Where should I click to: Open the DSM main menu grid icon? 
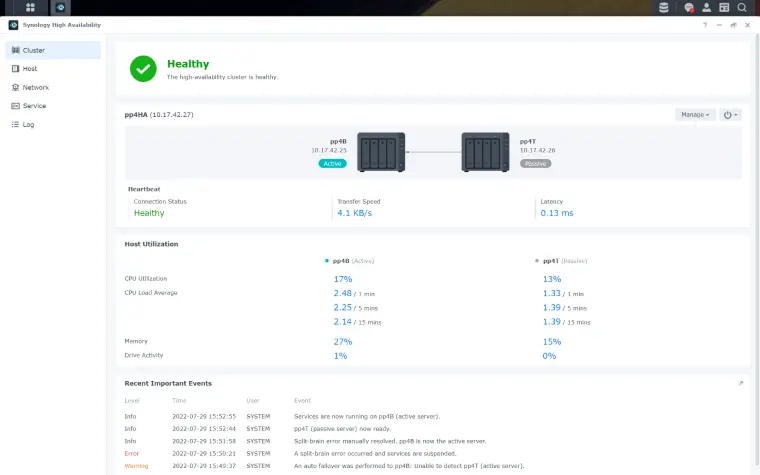(31, 7)
